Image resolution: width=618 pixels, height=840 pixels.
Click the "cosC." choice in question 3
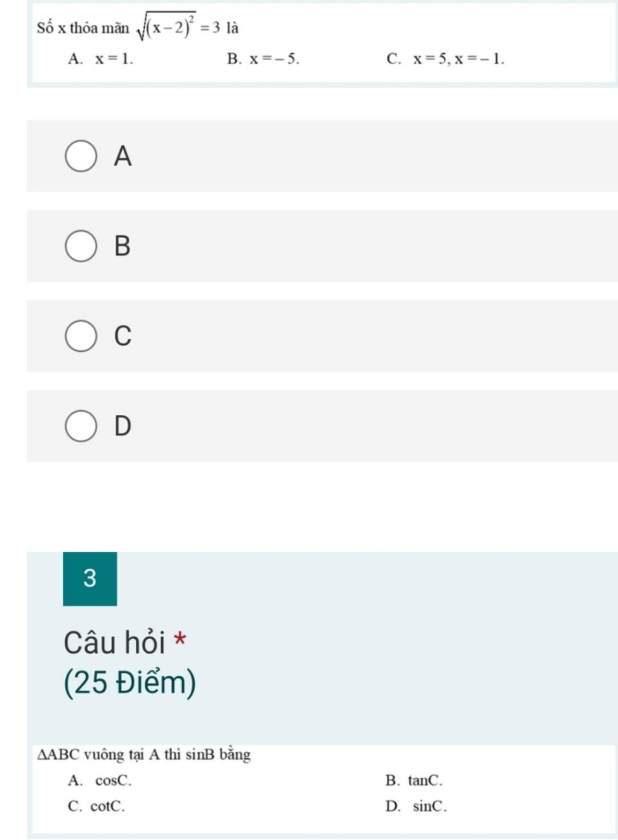[113, 780]
